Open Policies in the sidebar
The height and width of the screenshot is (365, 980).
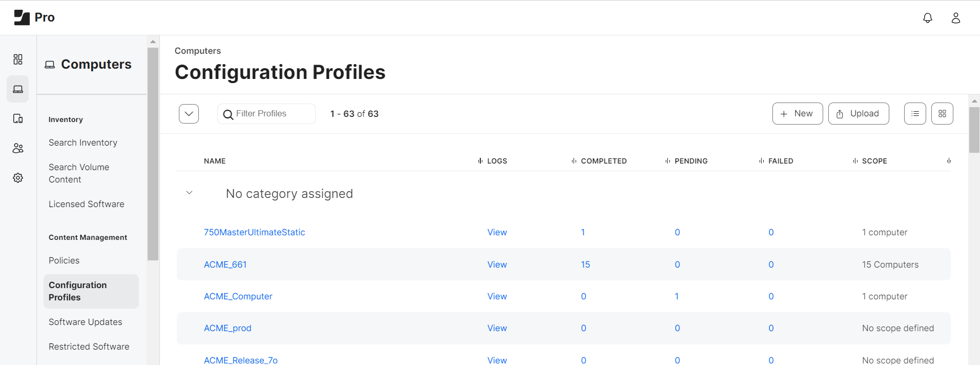pos(64,260)
